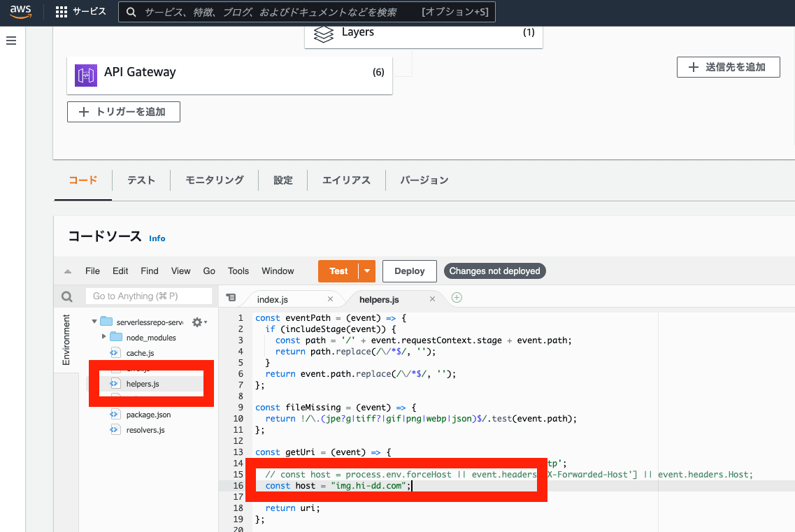Select the serverlessrepo-serv root folder
This screenshot has height=532, width=795.
[x=150, y=322]
